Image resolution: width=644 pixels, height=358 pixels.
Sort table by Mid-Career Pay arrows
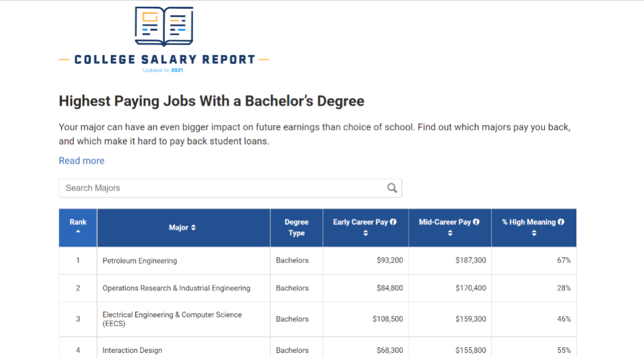point(450,233)
